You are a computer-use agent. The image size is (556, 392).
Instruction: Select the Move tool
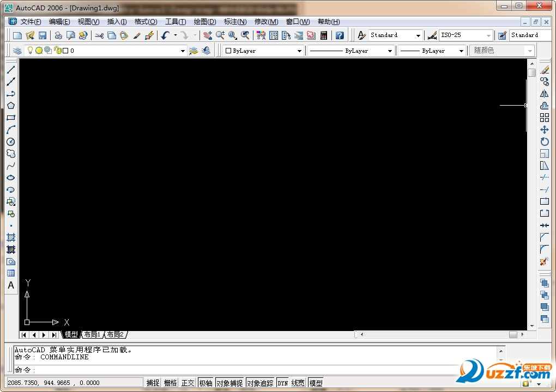545,130
